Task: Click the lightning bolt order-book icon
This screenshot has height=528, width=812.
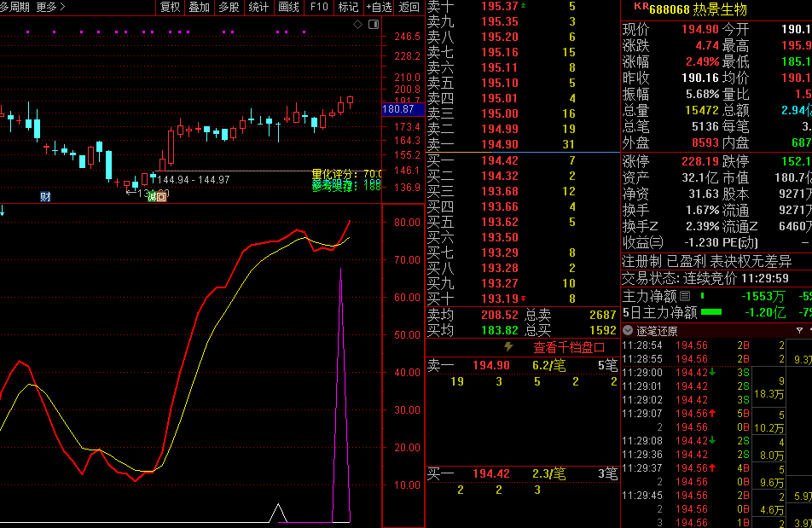Action: point(509,347)
